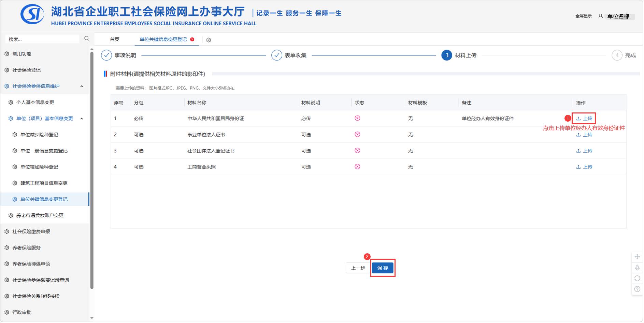This screenshot has height=323, width=644.
Task: Upload file for 中华人民共和国居民身份证
Action: click(584, 118)
